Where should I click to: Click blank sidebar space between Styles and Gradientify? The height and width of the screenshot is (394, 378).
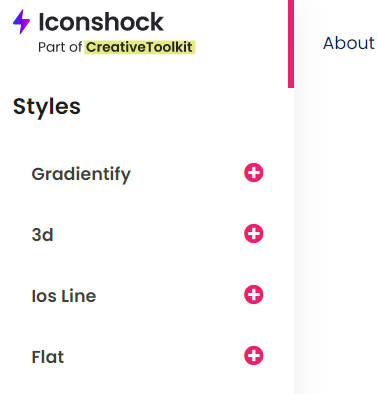[x=147, y=140]
